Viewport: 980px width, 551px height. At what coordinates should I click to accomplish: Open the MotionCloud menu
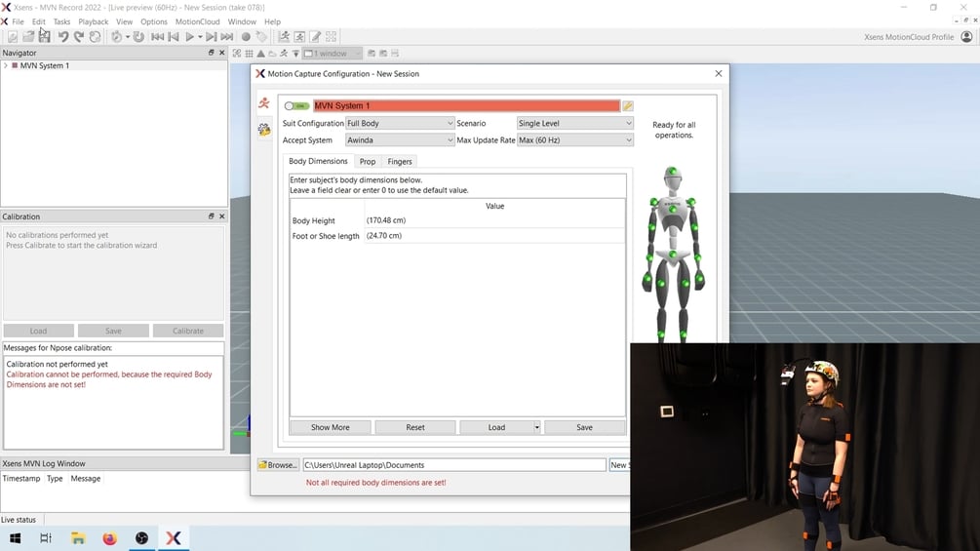click(x=198, y=21)
